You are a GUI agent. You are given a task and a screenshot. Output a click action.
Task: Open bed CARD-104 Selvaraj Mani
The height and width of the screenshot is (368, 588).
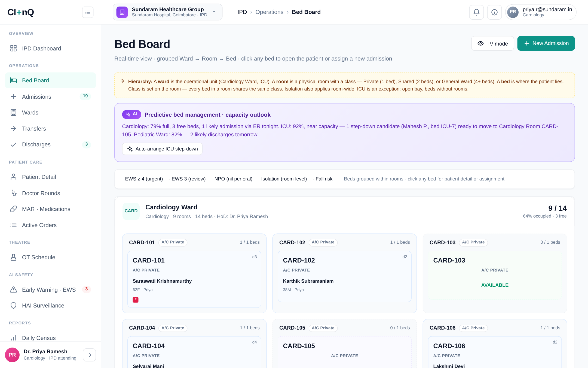pos(194,352)
